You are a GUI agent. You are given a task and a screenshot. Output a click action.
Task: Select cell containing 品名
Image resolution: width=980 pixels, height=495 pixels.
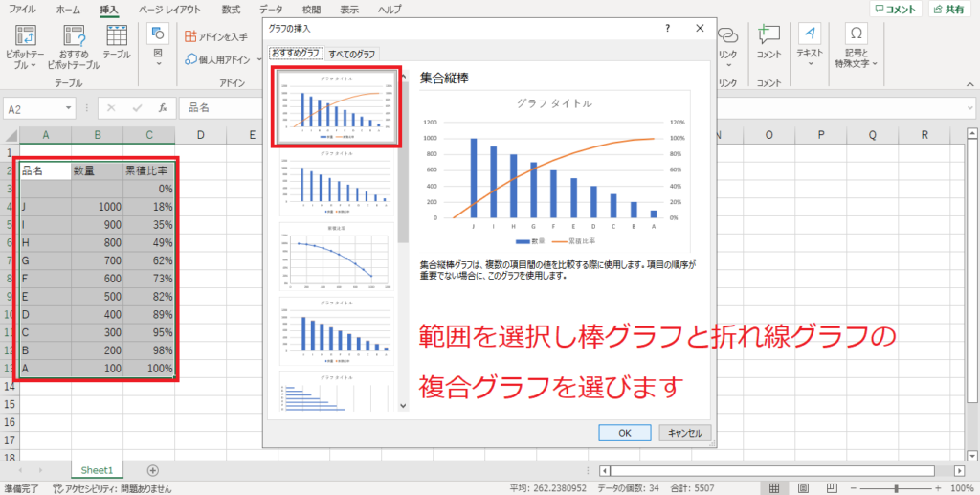coord(45,170)
